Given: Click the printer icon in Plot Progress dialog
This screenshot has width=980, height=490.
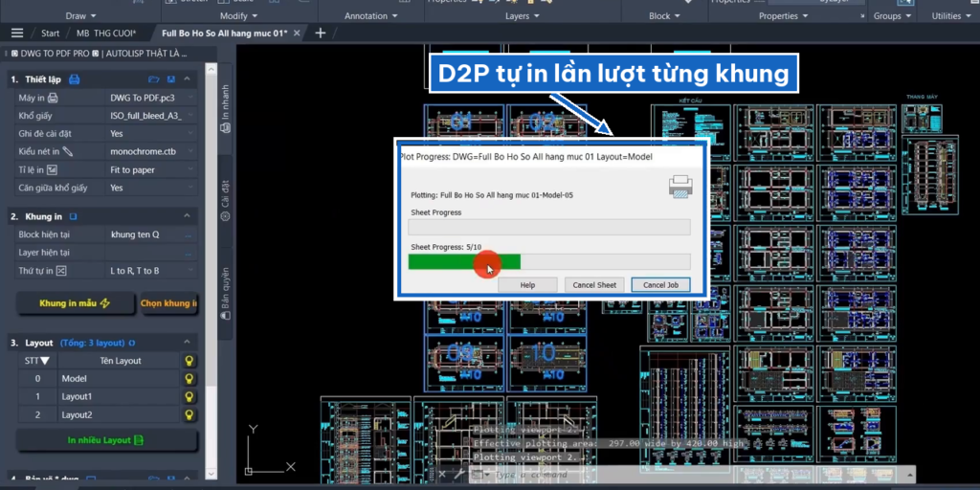Looking at the screenshot, I should [680, 187].
